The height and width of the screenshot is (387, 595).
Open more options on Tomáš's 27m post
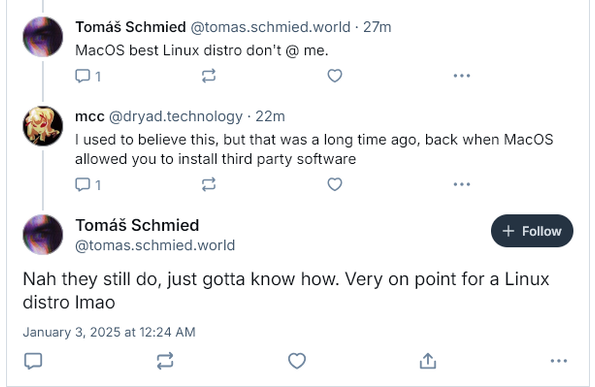[462, 76]
